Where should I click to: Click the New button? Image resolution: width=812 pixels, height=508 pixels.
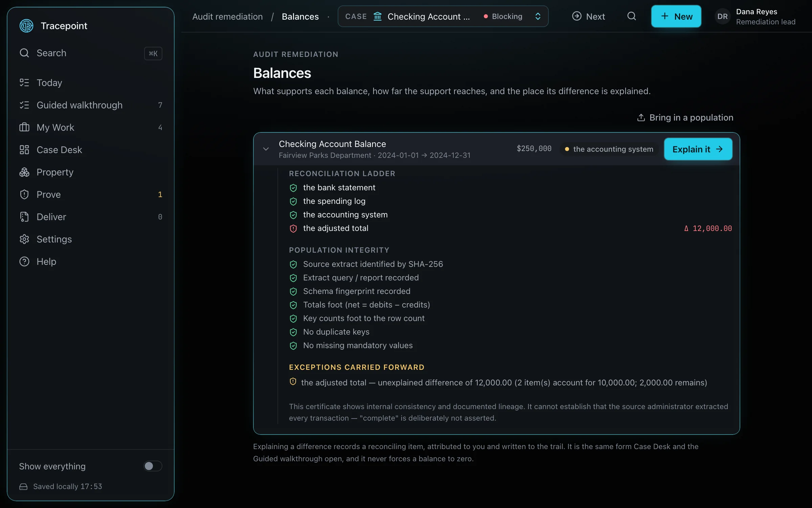point(676,16)
